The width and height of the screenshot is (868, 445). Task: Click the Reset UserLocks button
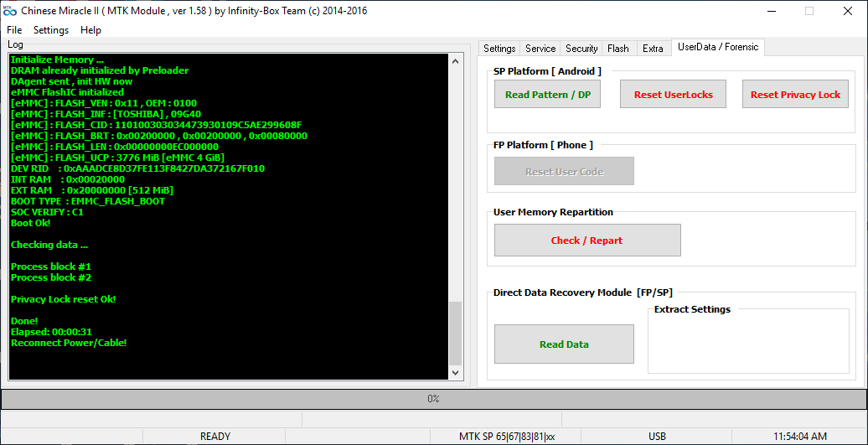click(673, 94)
